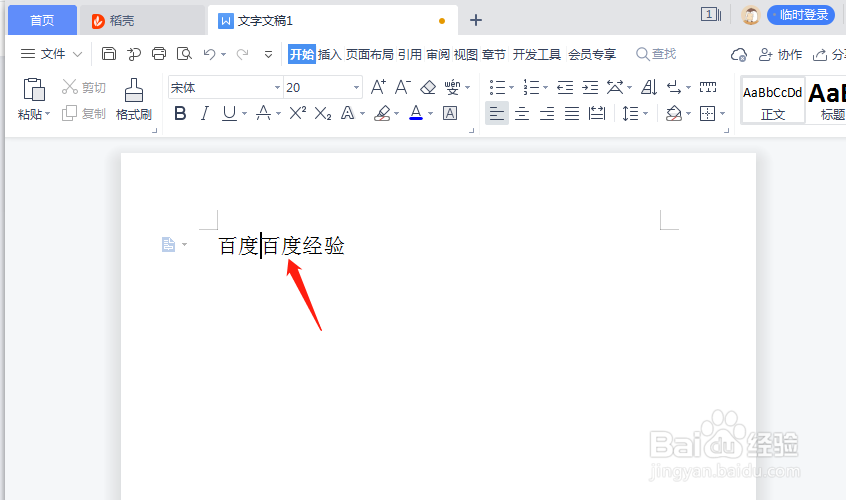Open new tab with plus button

[475, 20]
